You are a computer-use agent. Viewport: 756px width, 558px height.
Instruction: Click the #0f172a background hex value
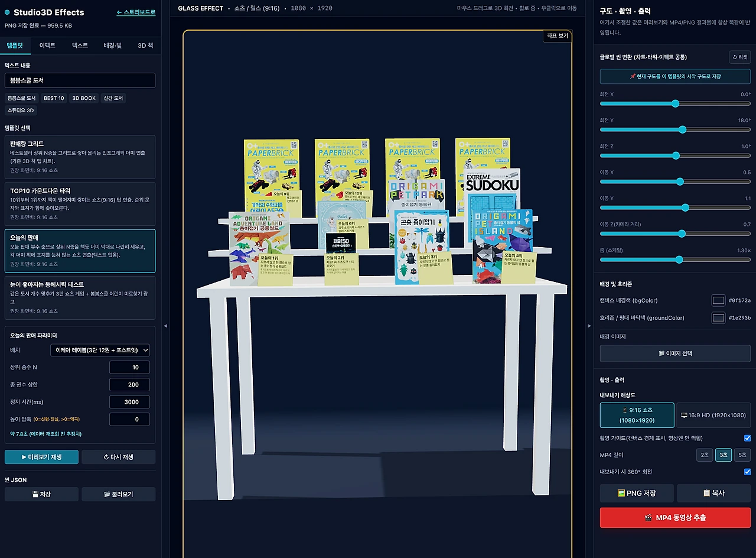[739, 300]
